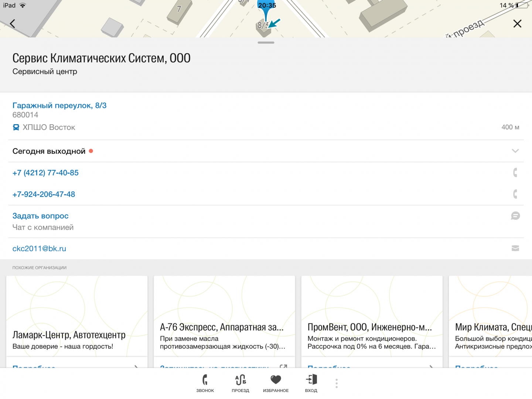Tap Задать вопрос to start chat

(x=41, y=216)
